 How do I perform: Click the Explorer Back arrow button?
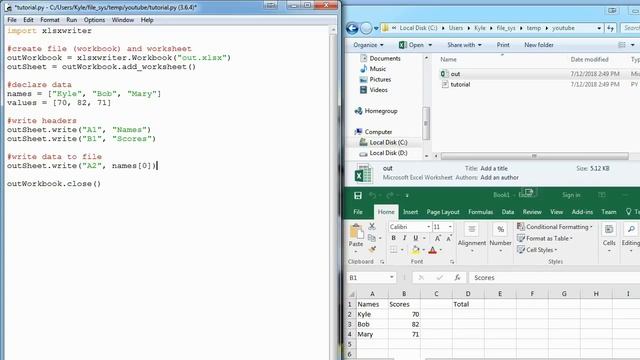352,28
